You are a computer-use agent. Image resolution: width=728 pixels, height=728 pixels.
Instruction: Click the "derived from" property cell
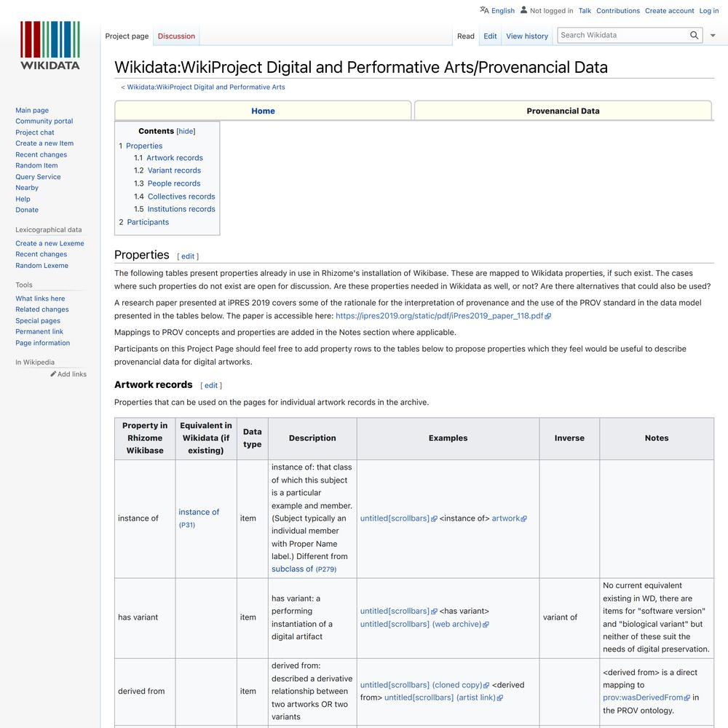(x=145, y=692)
